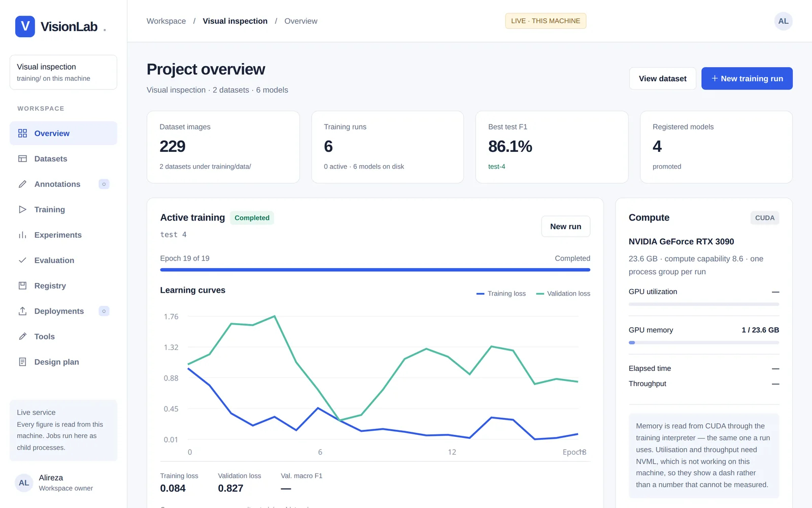The image size is (812, 508).
Task: Click the Visual inspection breadcrumb
Action: coord(235,21)
